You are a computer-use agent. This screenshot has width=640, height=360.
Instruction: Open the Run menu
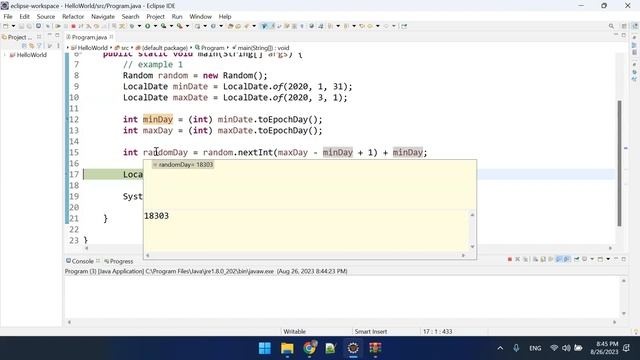(x=177, y=17)
